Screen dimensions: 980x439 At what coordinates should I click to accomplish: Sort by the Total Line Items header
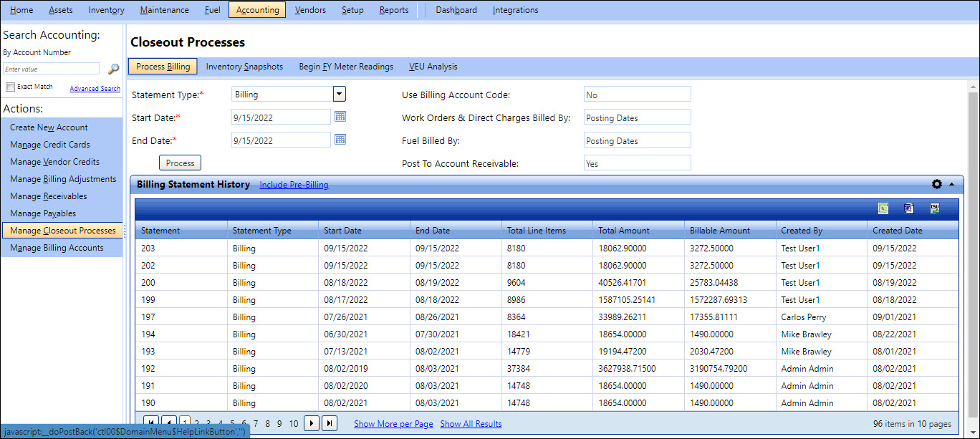(x=547, y=231)
